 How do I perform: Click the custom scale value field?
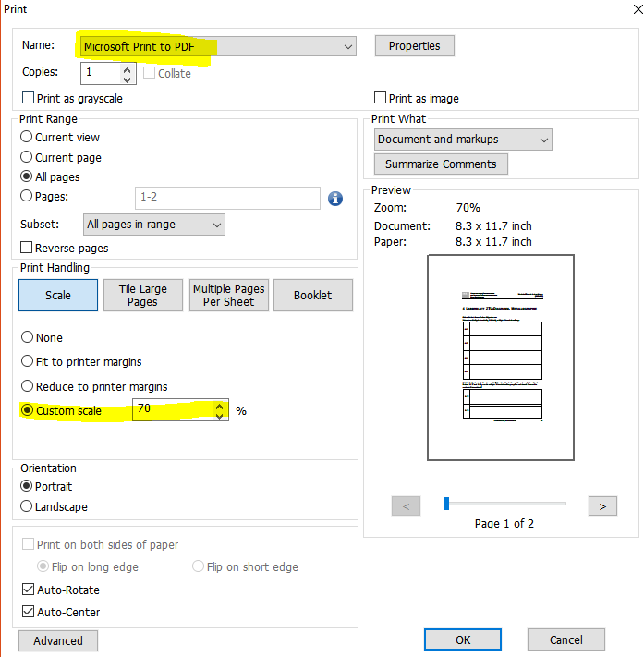[x=174, y=409]
